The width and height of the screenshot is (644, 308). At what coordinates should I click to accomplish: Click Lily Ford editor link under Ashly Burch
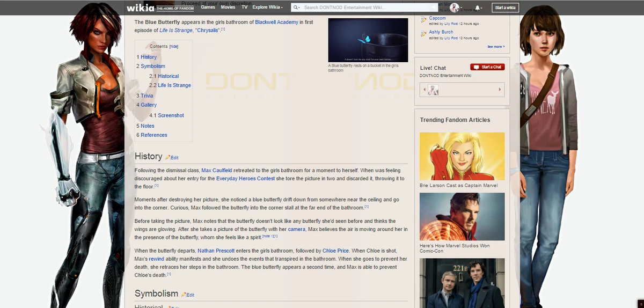pos(451,38)
